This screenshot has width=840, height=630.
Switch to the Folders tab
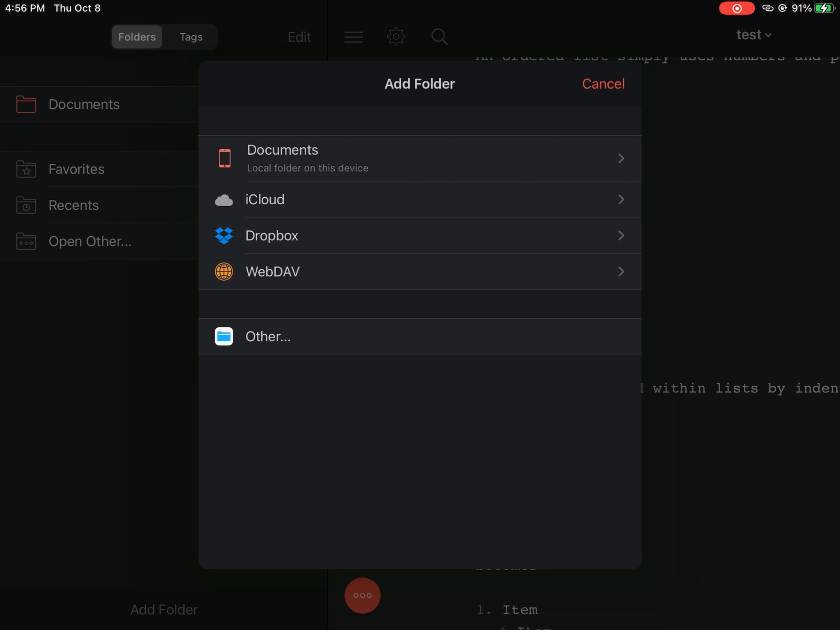pos(137,37)
